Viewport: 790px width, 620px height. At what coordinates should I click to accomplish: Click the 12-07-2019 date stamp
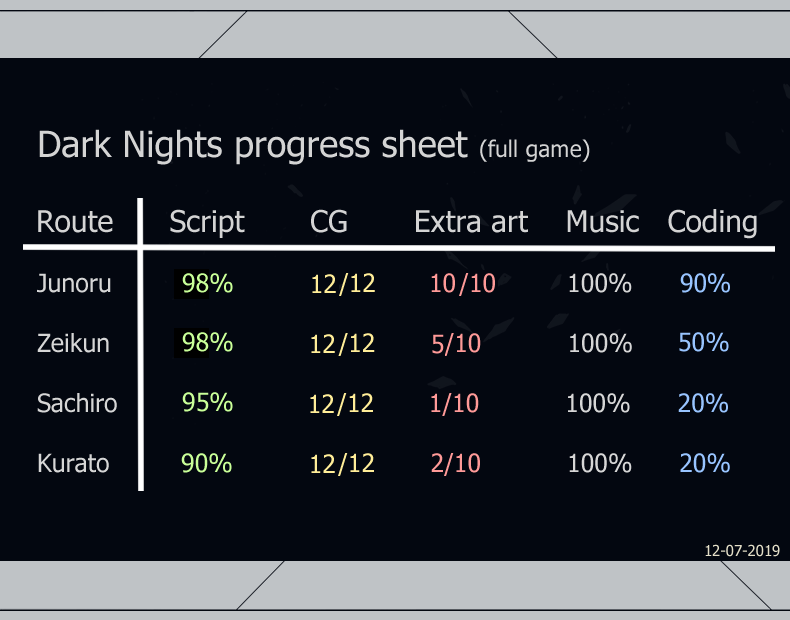coord(741,550)
